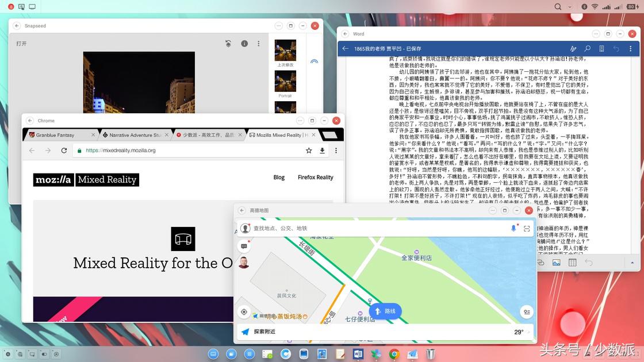The image size is (644, 362).
Task: Open the Chrome three-dot menu
Action: 336,150
